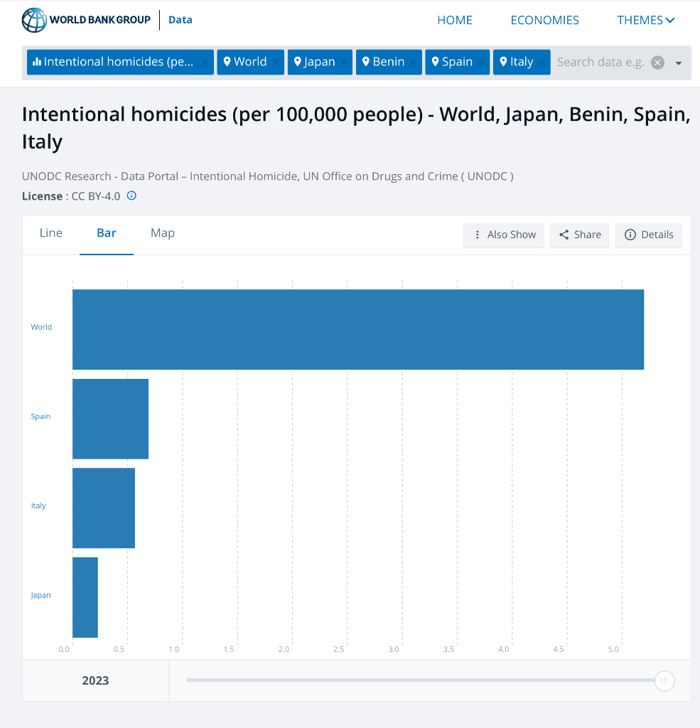Remove the Intentional homicides indicator tag

point(205,63)
